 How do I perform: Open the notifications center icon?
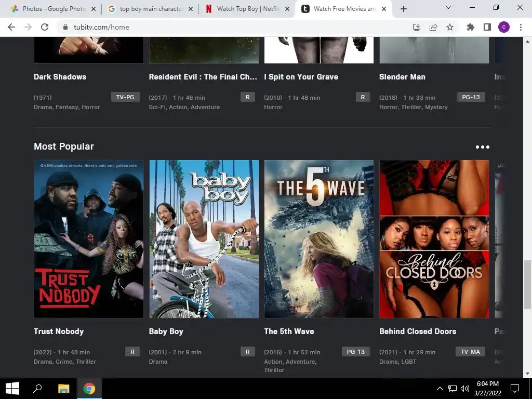point(515,389)
